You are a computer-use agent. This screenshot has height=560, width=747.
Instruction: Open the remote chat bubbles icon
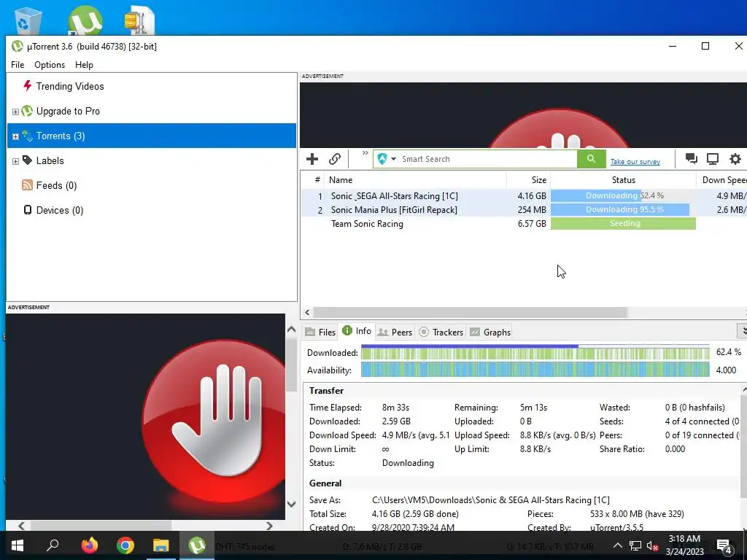pyautogui.click(x=692, y=158)
